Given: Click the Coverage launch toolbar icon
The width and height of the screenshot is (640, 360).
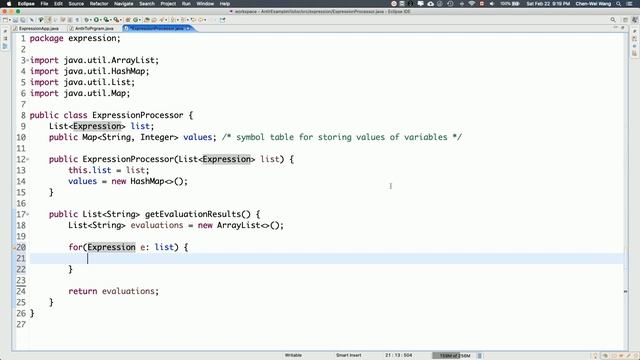Looking at the screenshot, I should (x=106, y=20).
